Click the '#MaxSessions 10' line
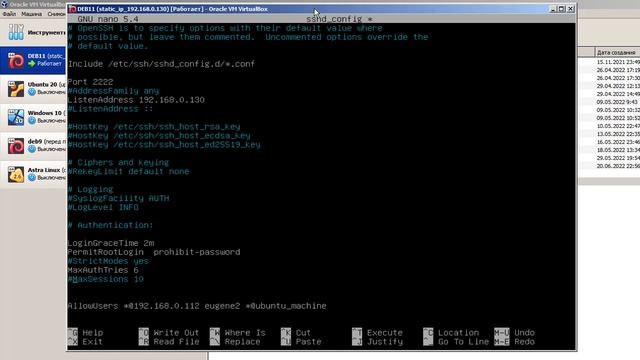640x360 pixels. point(106,279)
